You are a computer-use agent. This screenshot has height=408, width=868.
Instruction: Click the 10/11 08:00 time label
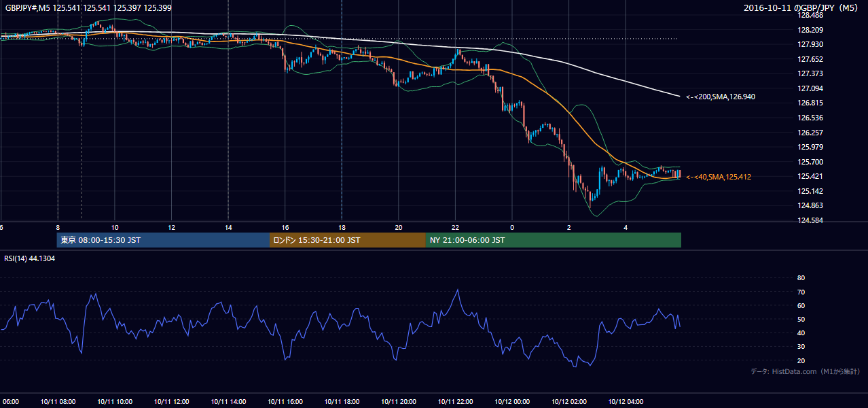[58, 401]
